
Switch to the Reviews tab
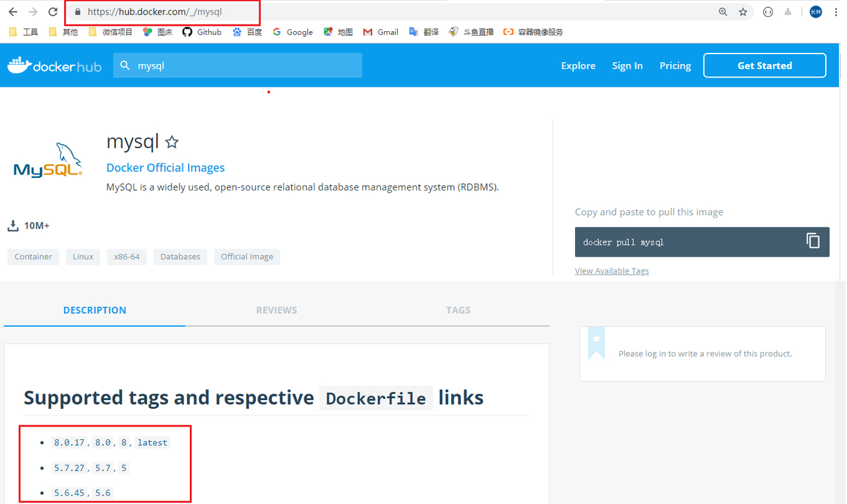277,310
